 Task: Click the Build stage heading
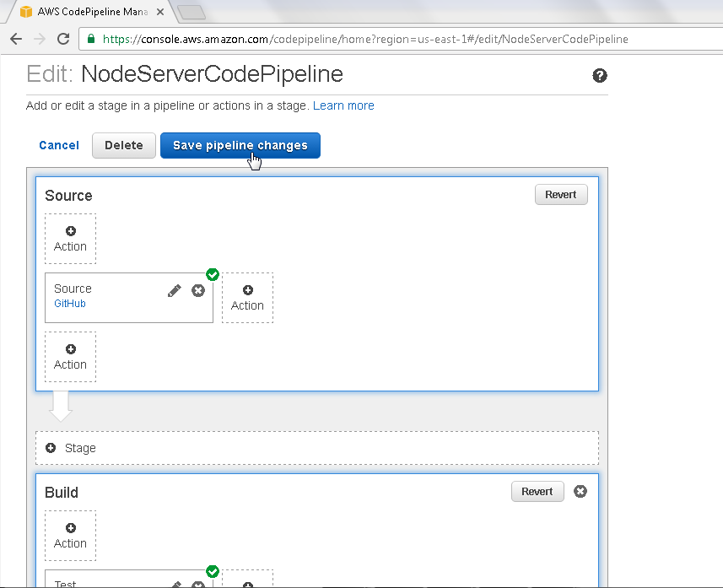62,493
